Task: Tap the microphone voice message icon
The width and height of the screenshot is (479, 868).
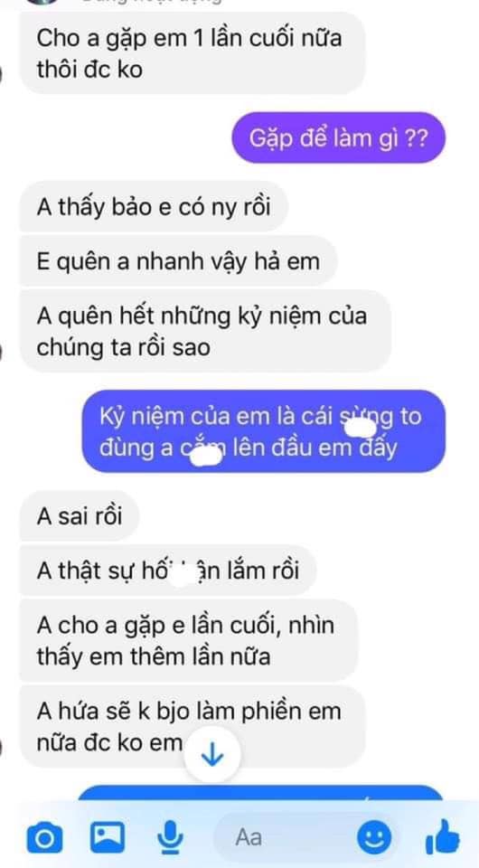Action: (x=170, y=837)
